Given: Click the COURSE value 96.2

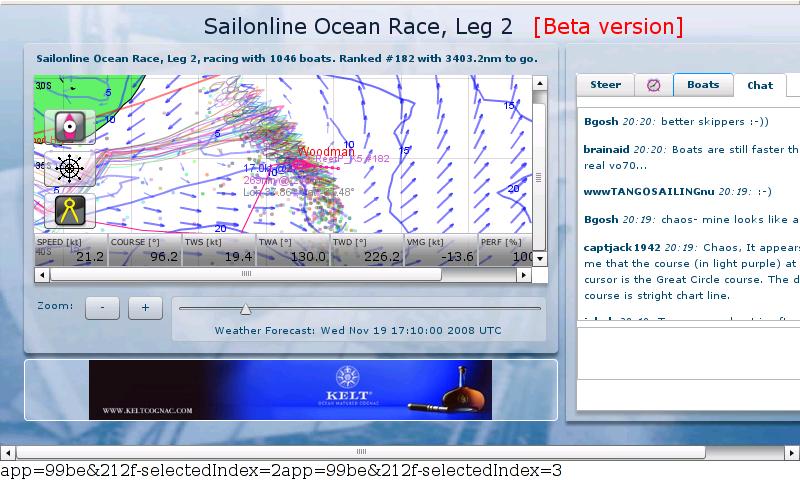Looking at the screenshot, I should click(x=164, y=257).
